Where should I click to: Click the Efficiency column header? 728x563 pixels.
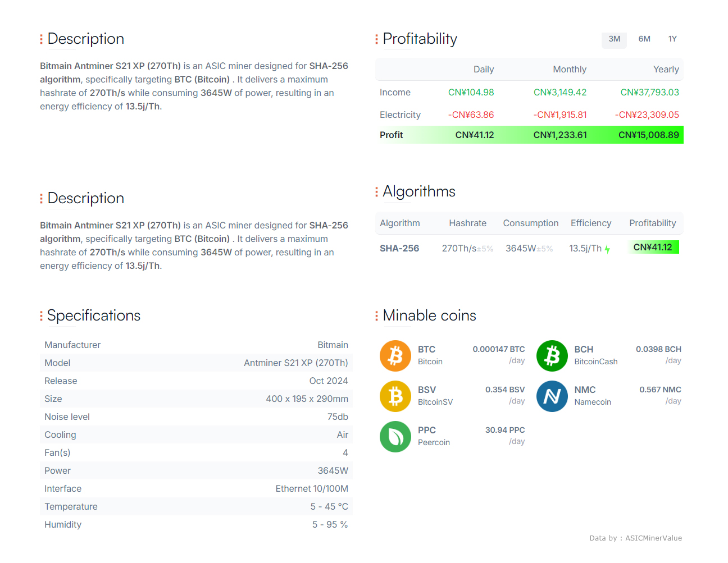click(x=591, y=223)
